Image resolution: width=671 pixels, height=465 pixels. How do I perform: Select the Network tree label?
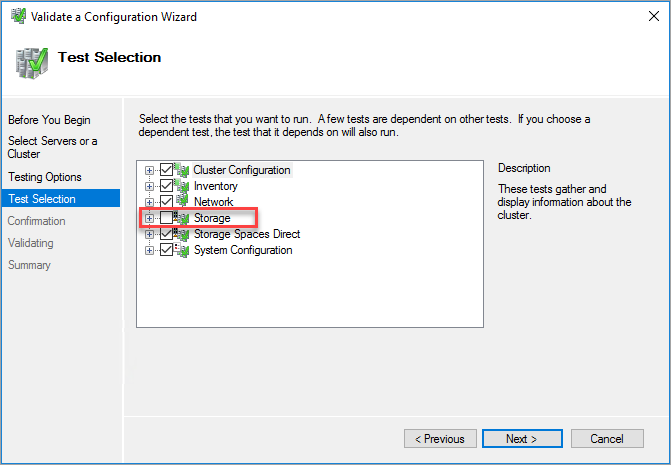pos(214,202)
